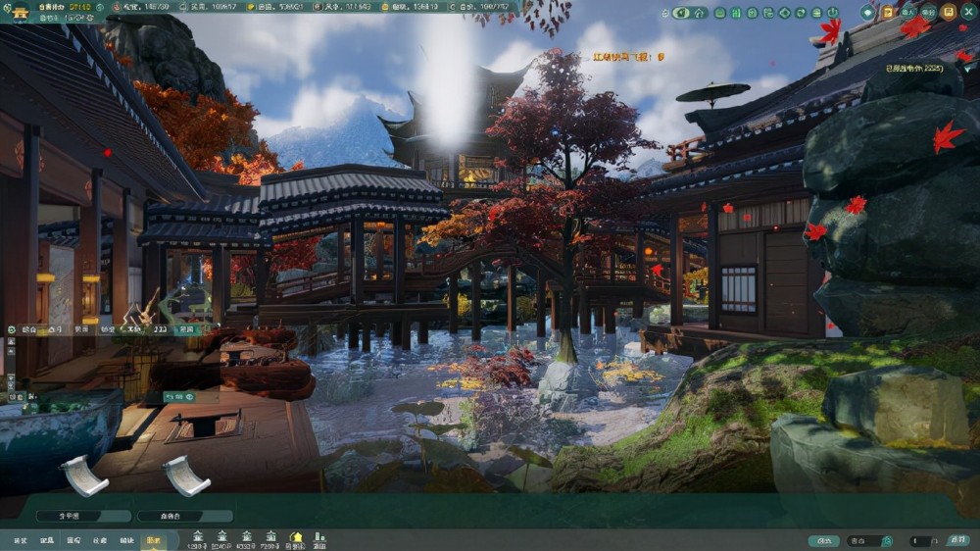This screenshot has height=551, width=980.
Task: Click the left rolled scroll icon on the wooden deck
Action: pos(84,476)
